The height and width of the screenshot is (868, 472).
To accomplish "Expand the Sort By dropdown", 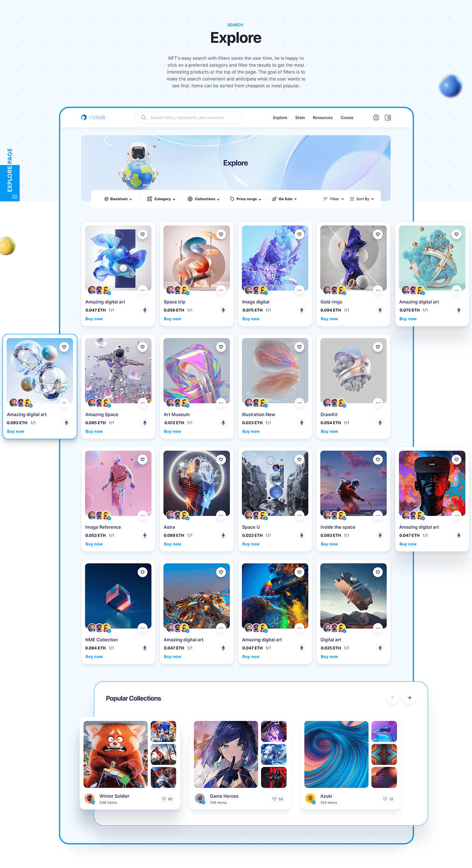I will tap(362, 199).
